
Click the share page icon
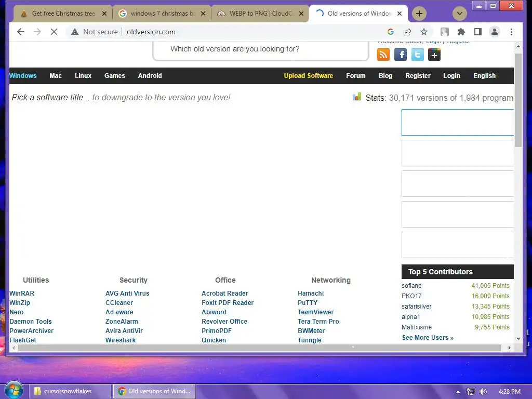click(x=407, y=32)
